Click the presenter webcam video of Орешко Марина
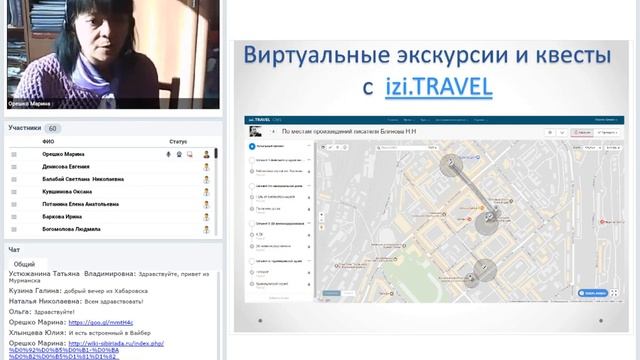This screenshot has height=360, width=640. click(x=113, y=54)
